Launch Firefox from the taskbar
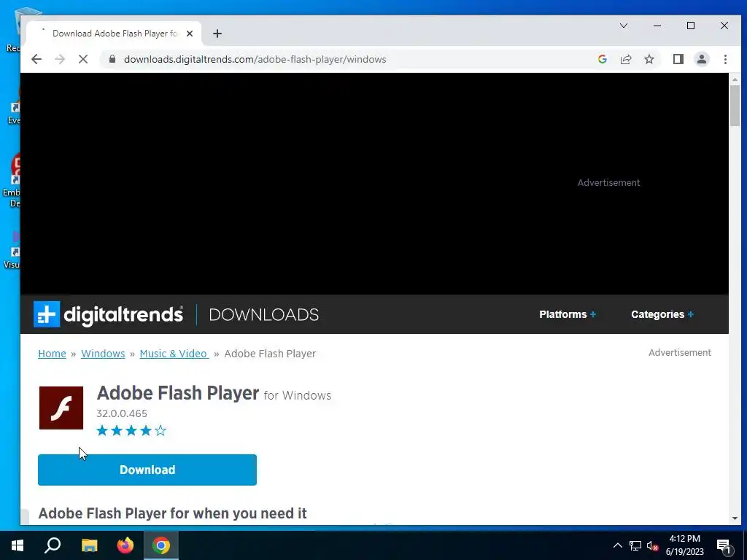This screenshot has height=560, width=747. 125,545
